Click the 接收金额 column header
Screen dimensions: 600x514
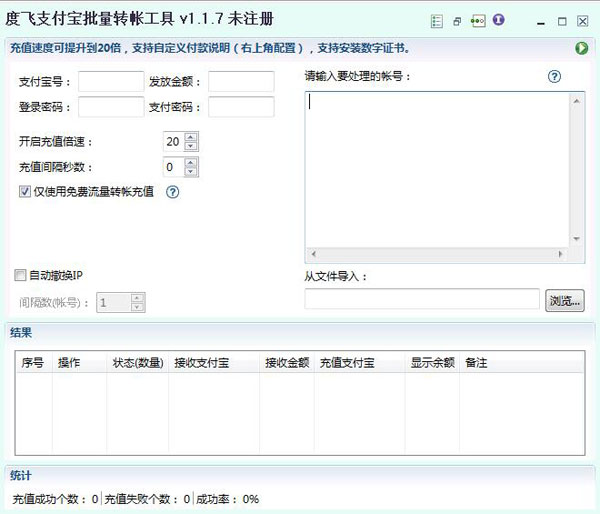[x=287, y=362]
